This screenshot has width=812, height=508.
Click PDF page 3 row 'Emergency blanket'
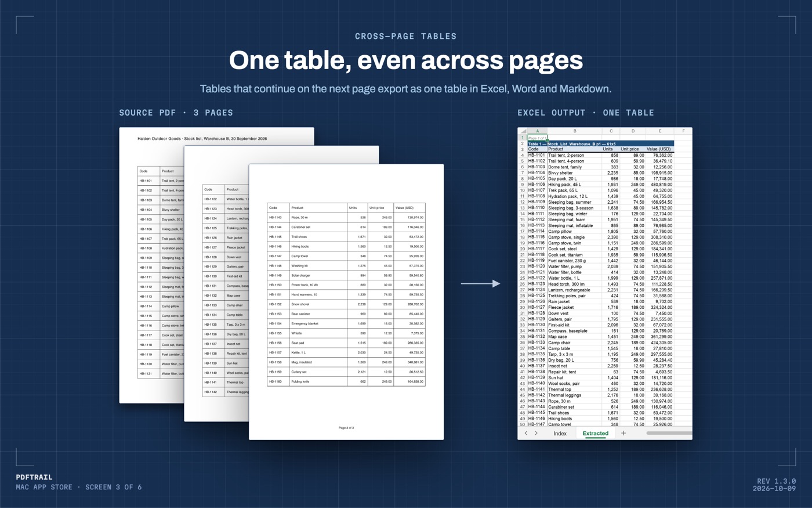[346, 323]
